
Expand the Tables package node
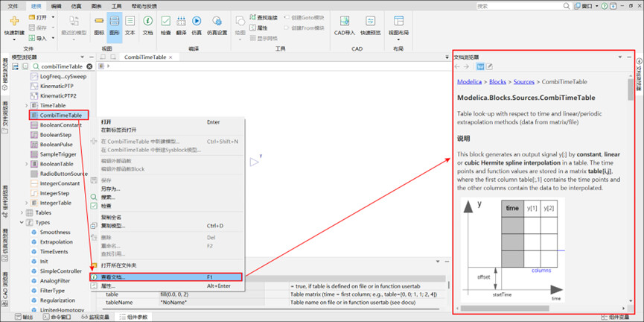[22, 212]
